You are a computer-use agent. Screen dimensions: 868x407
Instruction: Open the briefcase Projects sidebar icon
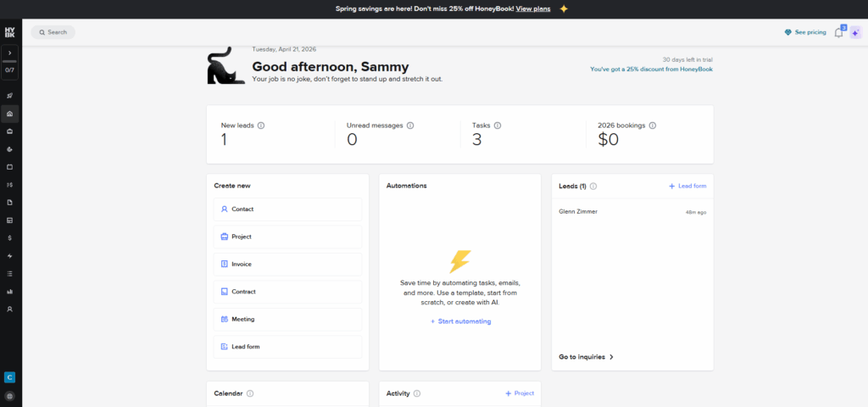pos(9,131)
